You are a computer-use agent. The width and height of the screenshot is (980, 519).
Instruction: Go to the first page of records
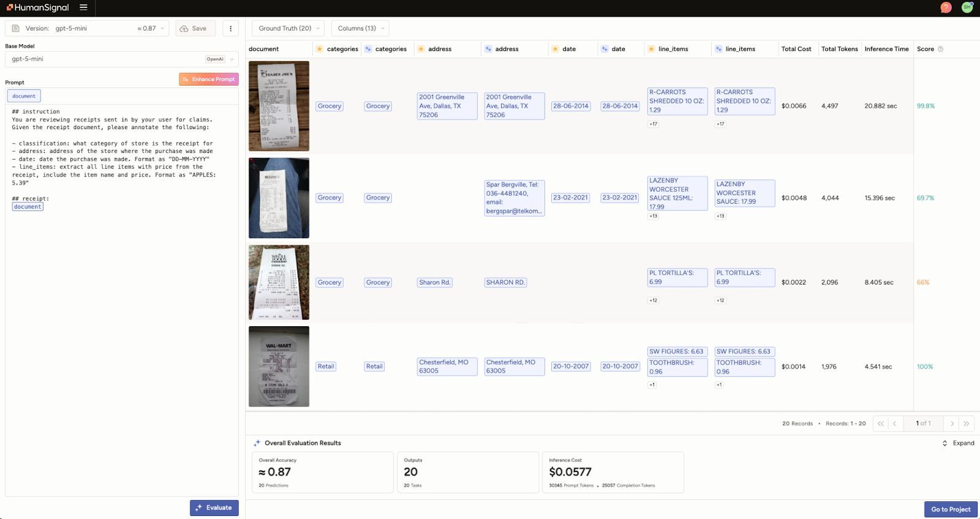(x=881, y=424)
